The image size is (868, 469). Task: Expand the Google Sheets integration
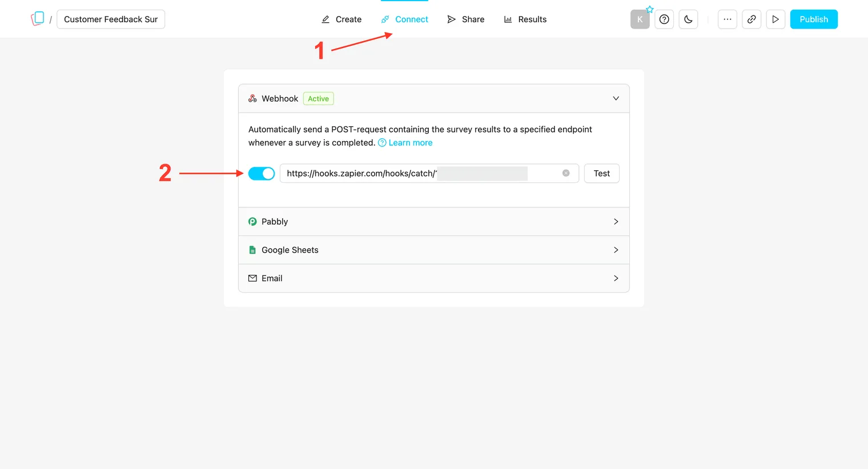[x=434, y=250]
